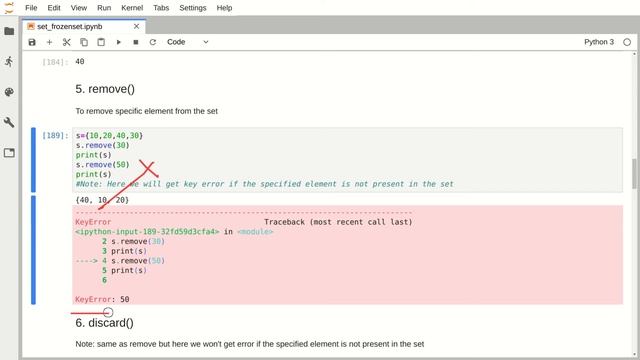Click the discard() note about no error text
Image resolution: width=640 pixels, height=360 pixels.
(249, 344)
